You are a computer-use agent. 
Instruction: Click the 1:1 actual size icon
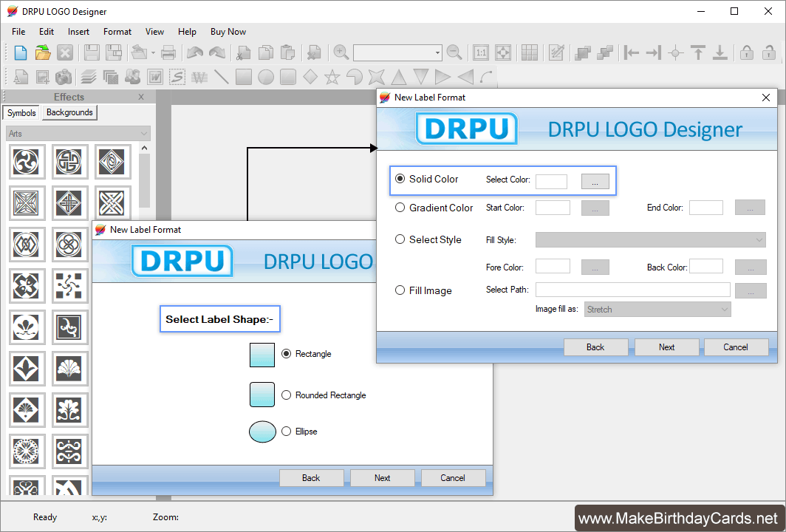click(481, 52)
